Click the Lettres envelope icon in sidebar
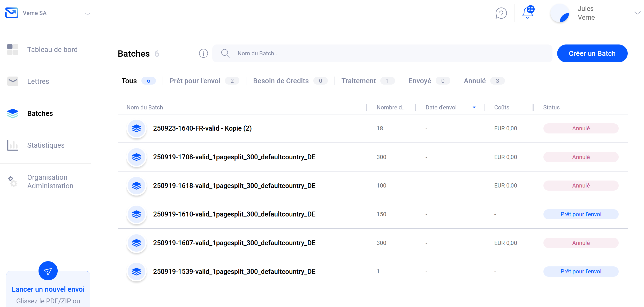 (x=13, y=81)
